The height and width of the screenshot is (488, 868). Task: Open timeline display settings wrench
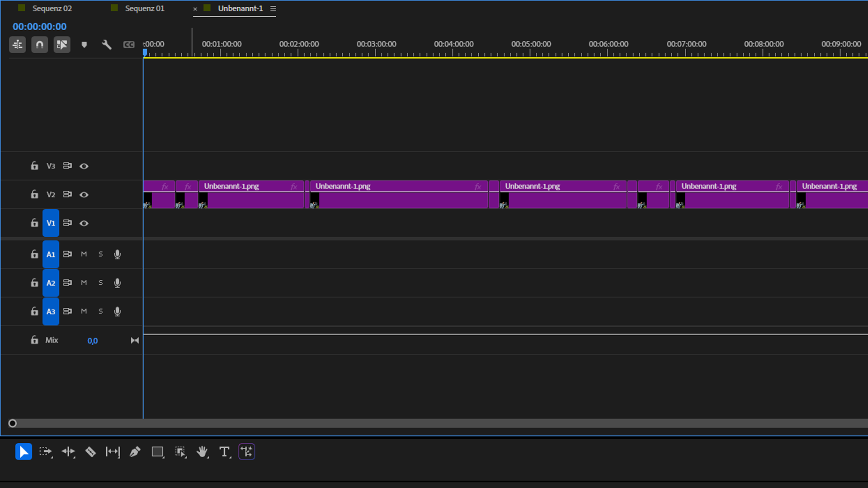(x=107, y=44)
